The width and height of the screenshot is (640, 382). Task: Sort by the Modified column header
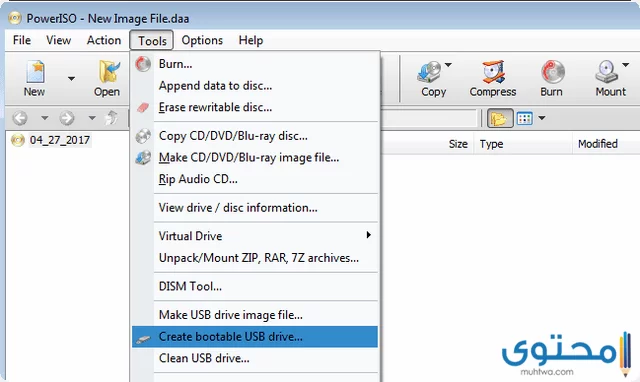(598, 144)
